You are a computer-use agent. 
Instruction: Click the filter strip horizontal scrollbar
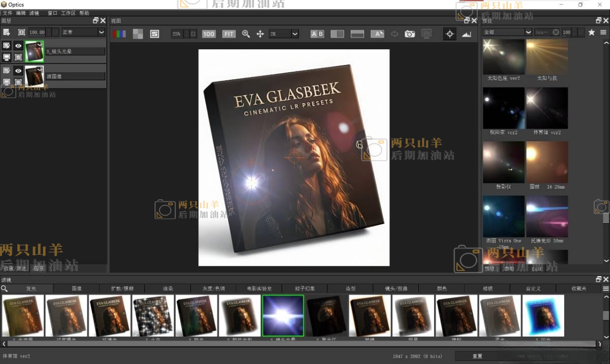300,344
